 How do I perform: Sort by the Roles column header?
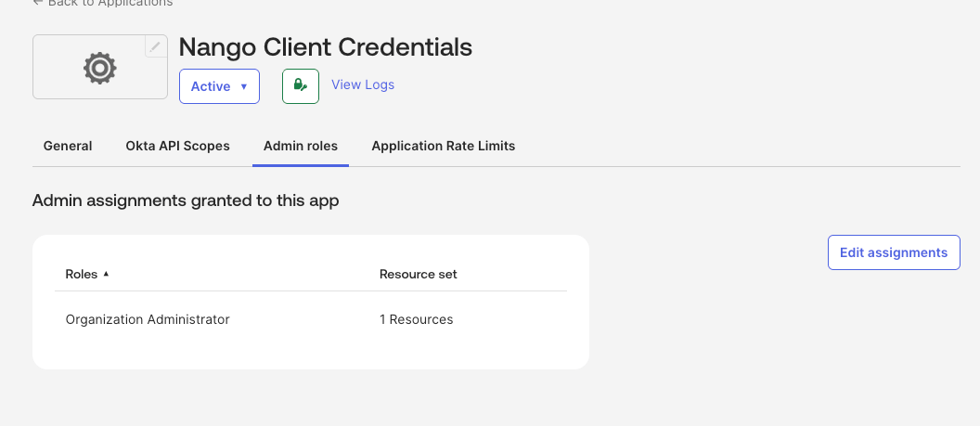coord(82,274)
